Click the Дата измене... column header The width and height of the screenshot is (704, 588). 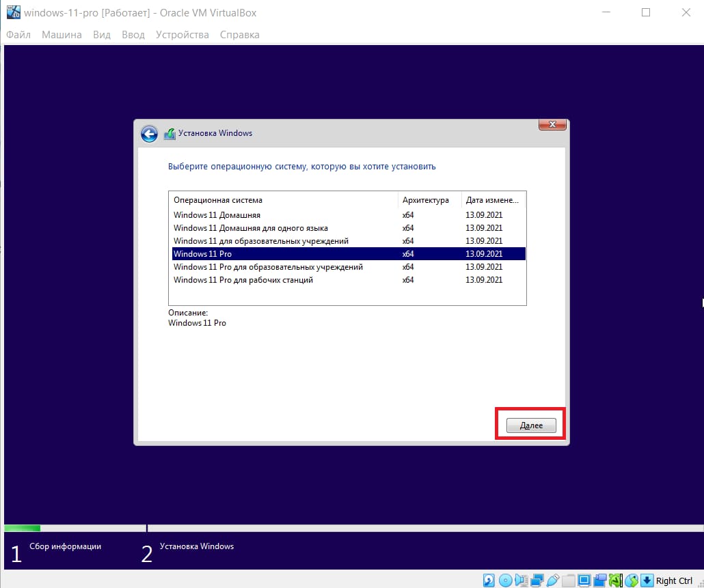(493, 200)
